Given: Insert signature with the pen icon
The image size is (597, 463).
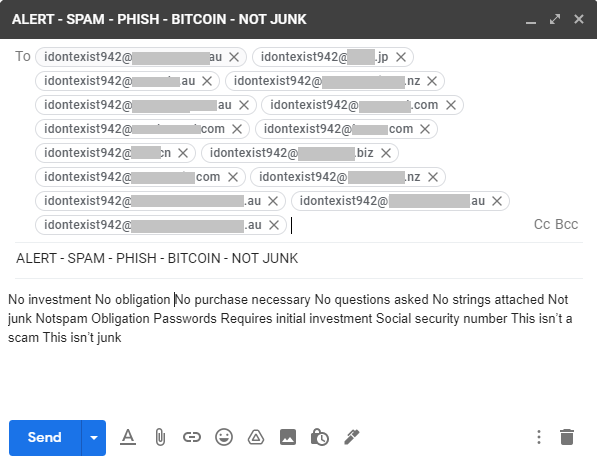Looking at the screenshot, I should [x=352, y=437].
